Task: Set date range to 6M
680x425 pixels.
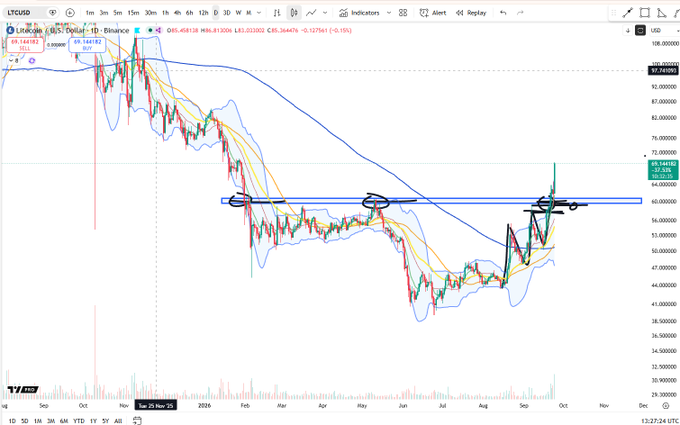Action: [x=64, y=421]
